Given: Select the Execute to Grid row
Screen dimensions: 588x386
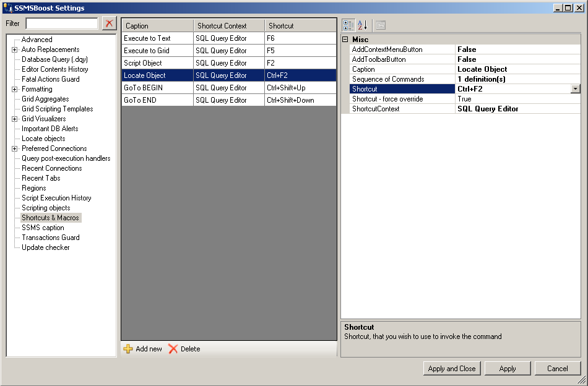Looking at the screenshot, I should click(229, 51).
